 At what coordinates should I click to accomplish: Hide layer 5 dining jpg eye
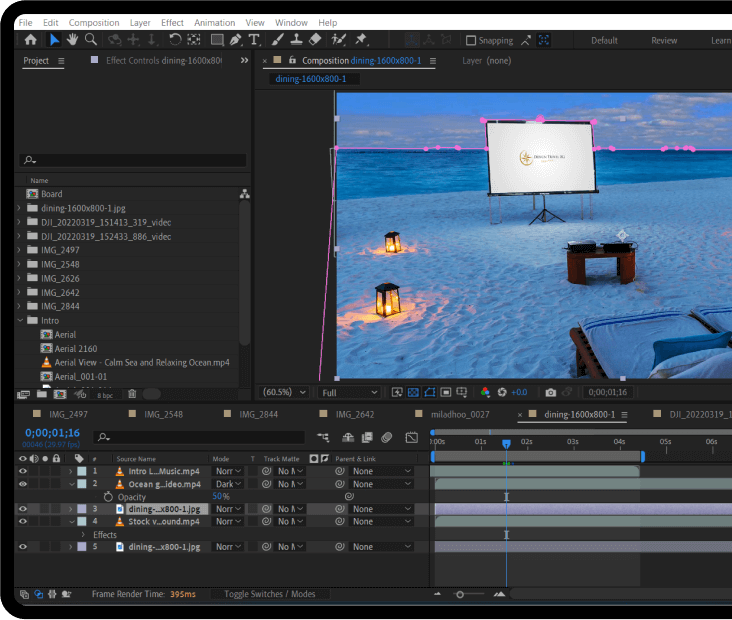(x=22, y=547)
